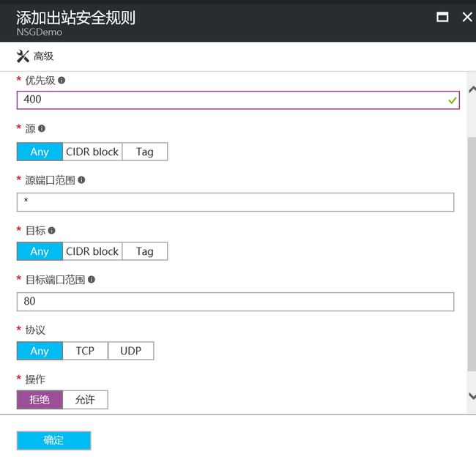Select CIDR block for 源

click(92, 152)
